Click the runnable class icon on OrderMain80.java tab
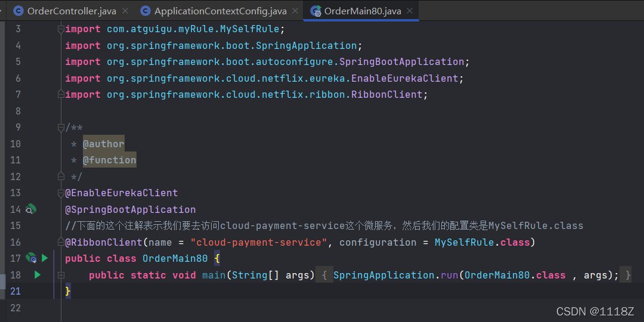 click(x=316, y=11)
